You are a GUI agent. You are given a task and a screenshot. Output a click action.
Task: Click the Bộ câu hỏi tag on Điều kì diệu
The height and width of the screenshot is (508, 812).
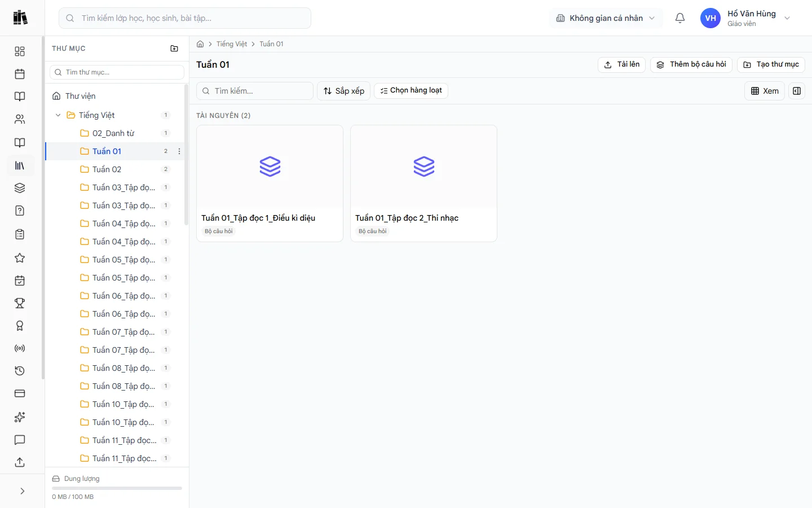click(219, 231)
